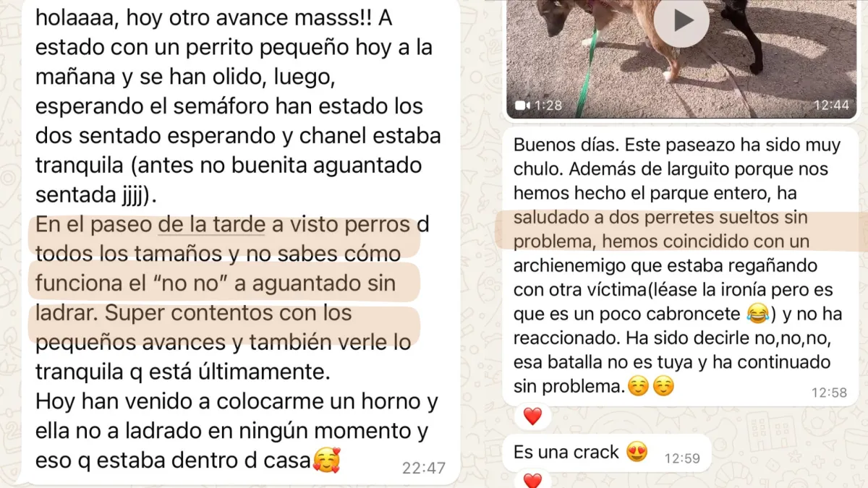The height and width of the screenshot is (488, 868).
Task: Click the underlined 'de la tarde' text
Action: [x=212, y=225]
